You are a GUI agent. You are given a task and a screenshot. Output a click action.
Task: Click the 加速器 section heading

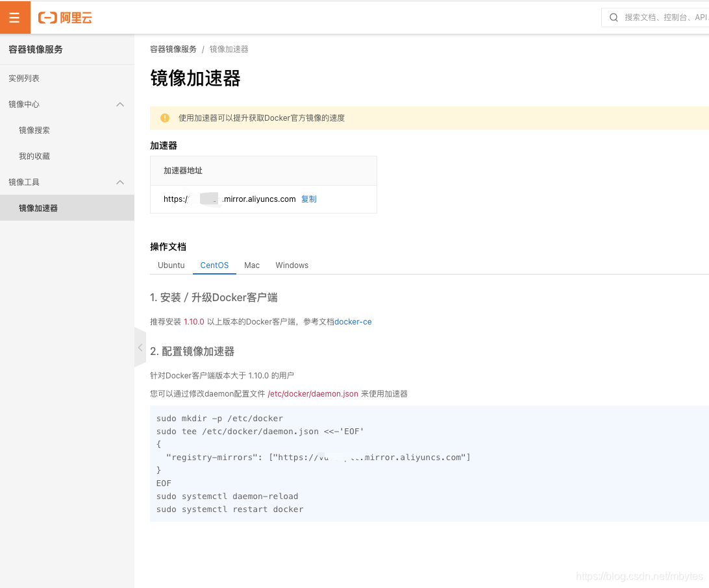point(164,145)
